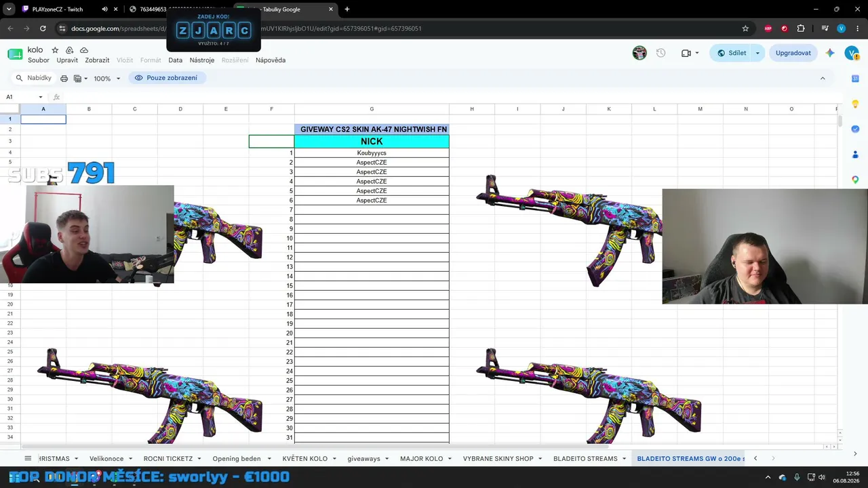The image size is (868, 488).
Task: Collapse the toolbar with the chevron
Action: tap(823, 78)
